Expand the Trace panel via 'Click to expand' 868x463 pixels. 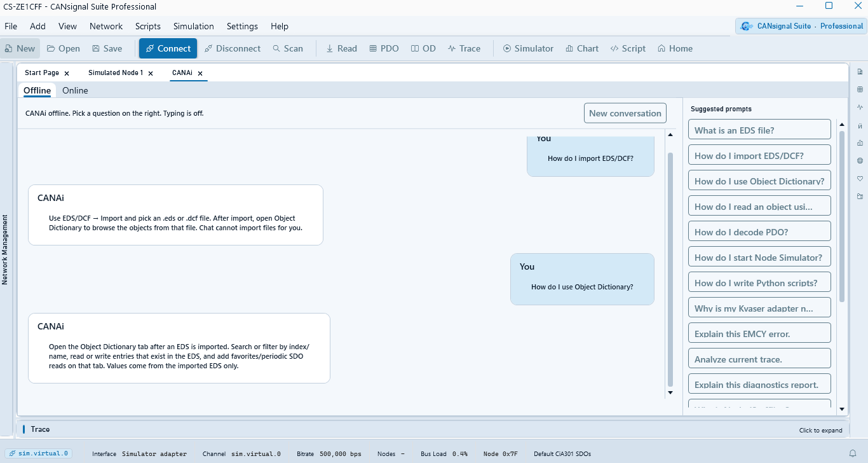[820, 431]
